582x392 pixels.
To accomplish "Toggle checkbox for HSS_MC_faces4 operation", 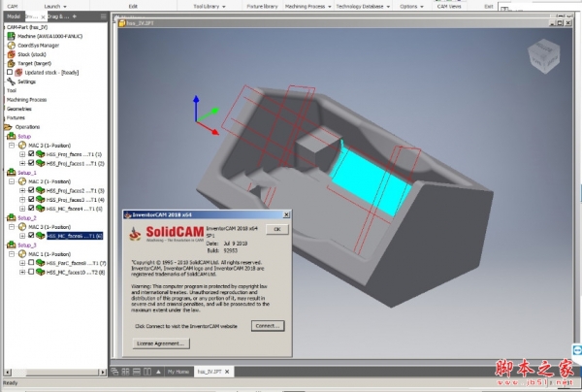I will coord(31,208).
